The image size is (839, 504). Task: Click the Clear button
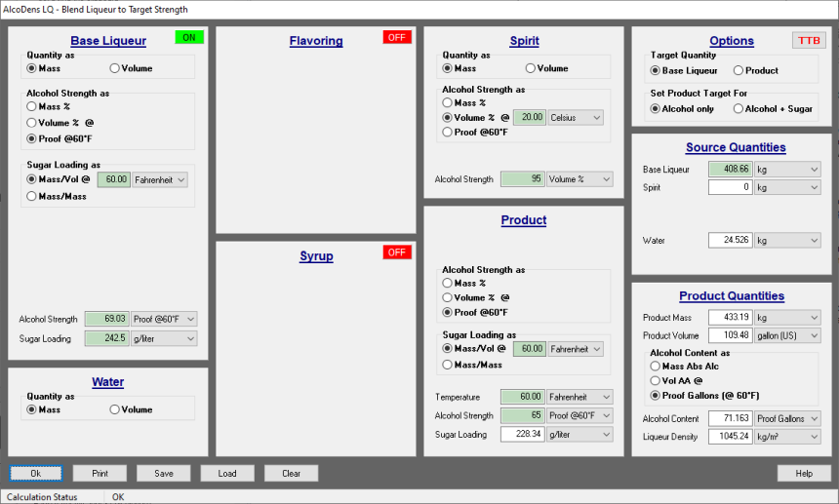point(291,473)
